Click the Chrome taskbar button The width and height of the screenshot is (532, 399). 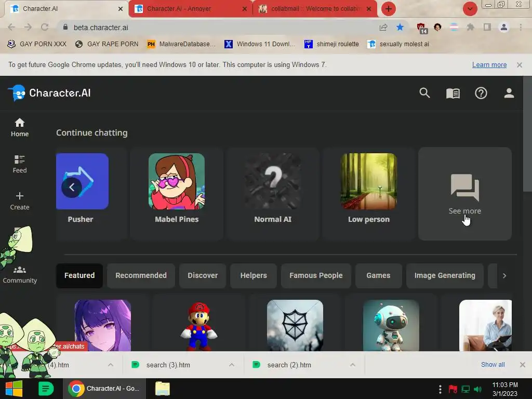tap(104, 389)
